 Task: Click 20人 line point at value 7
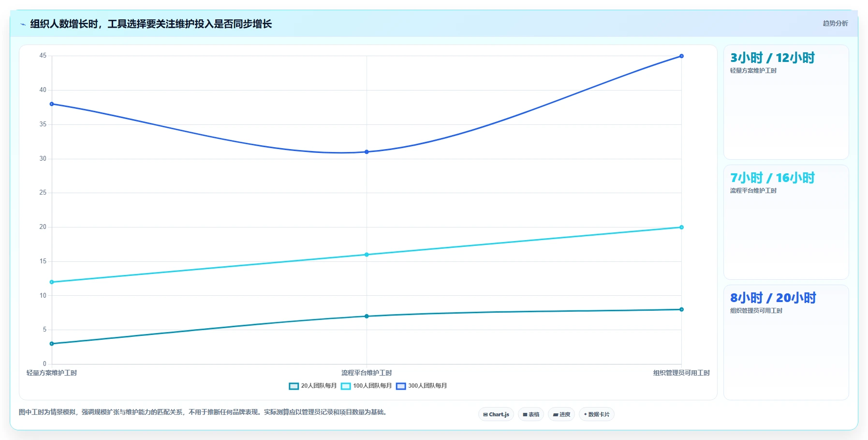pos(367,317)
